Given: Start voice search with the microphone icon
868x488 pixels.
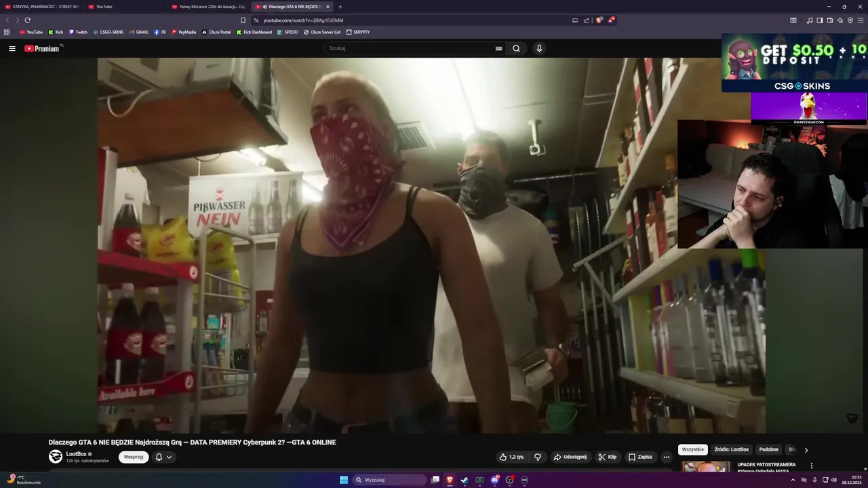Looking at the screenshot, I should coord(539,49).
